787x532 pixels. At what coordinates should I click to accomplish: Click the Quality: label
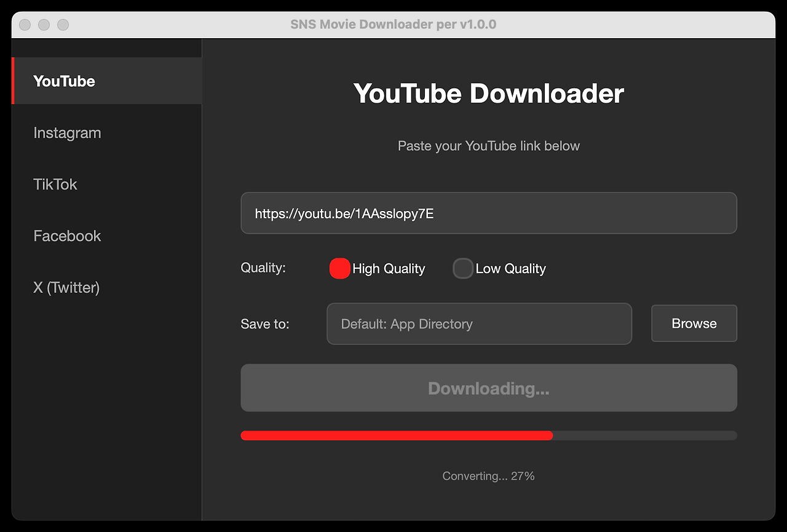tap(263, 268)
